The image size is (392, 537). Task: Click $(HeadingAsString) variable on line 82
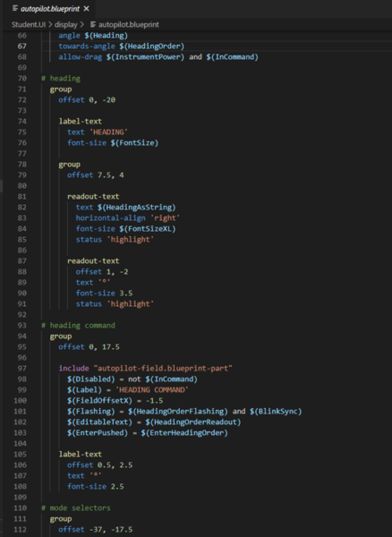point(136,208)
